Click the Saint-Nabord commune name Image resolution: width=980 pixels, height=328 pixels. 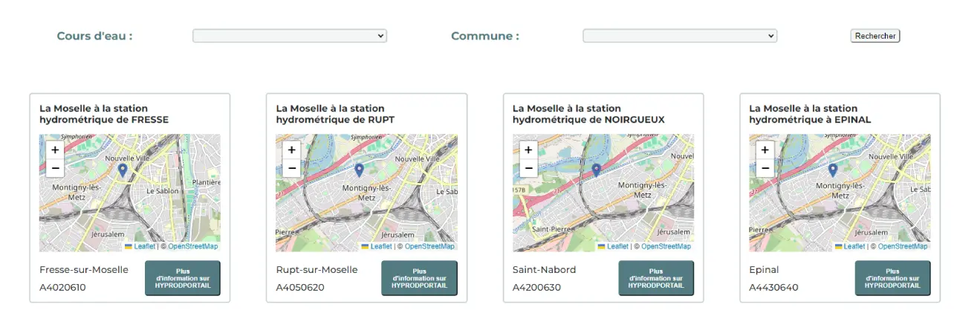[544, 269]
